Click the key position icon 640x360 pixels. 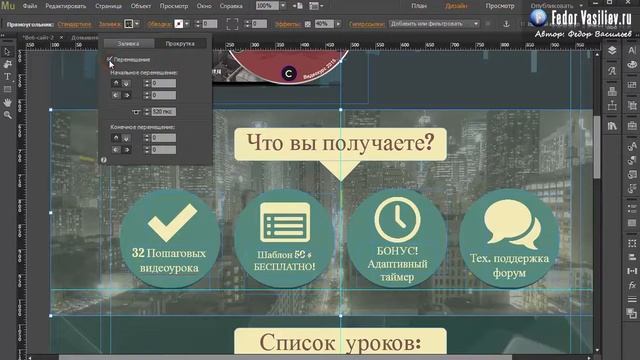[x=136, y=112]
